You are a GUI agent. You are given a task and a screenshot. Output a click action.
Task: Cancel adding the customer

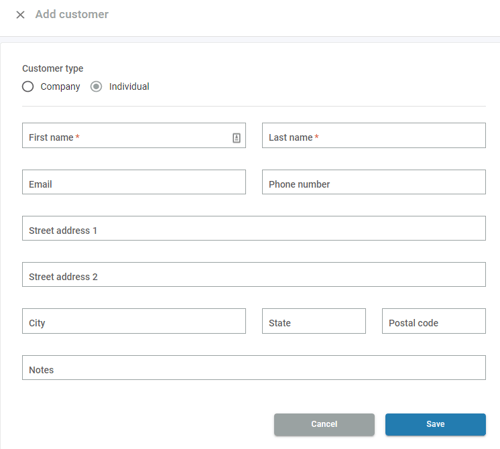324,424
